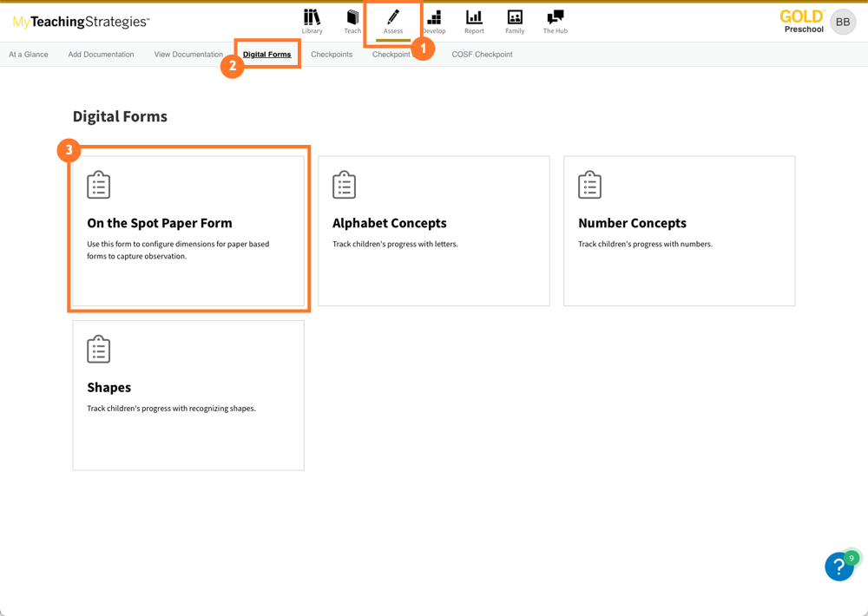Go to the Add Documentation tab
The height and width of the screenshot is (616, 868).
(x=101, y=55)
